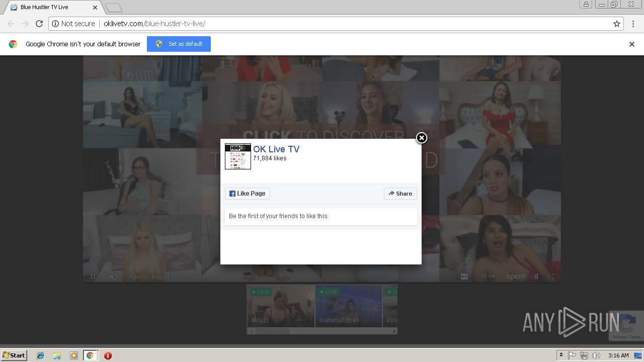
Task: Open the Chrome customize menu
Action: 632,24
